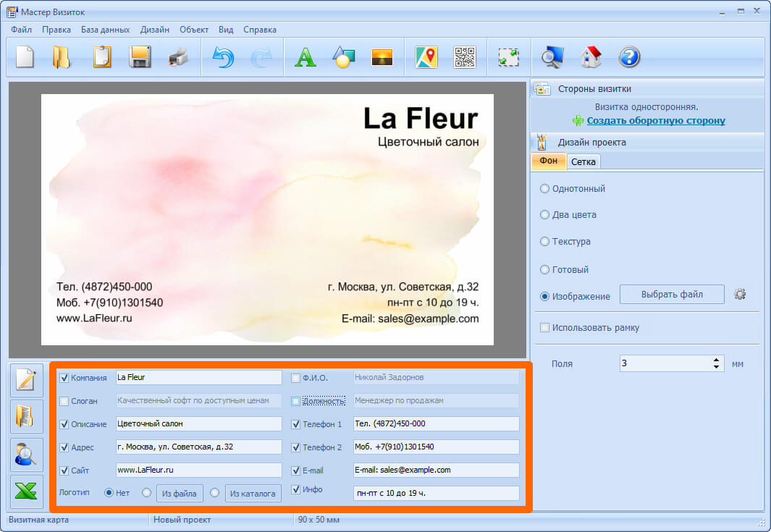Tick the Использовать рамку checkbox

(545, 328)
